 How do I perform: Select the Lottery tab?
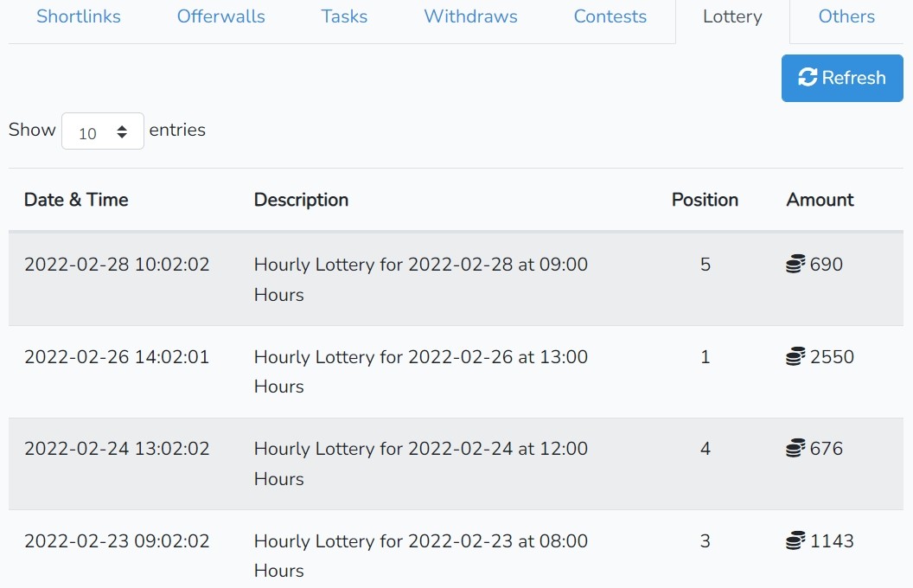click(x=732, y=16)
